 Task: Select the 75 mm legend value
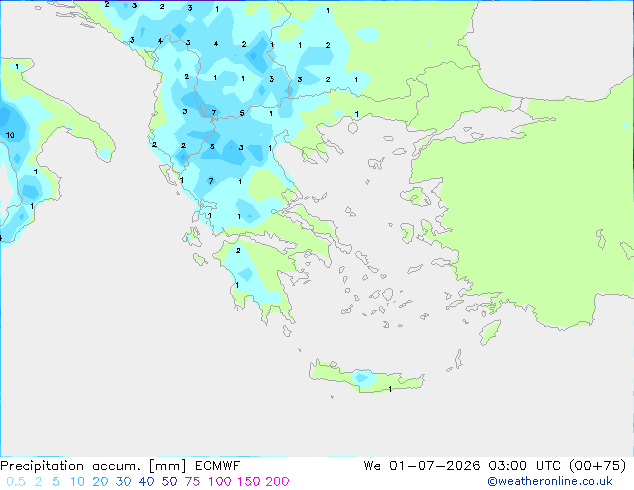point(192,482)
